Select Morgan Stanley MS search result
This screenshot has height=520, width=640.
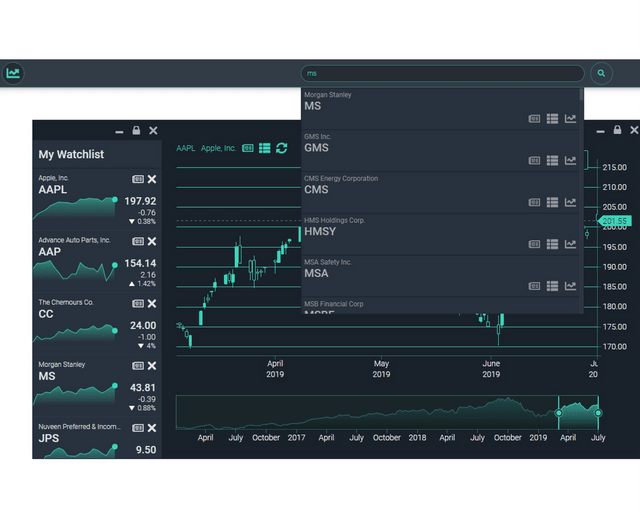pos(440,109)
